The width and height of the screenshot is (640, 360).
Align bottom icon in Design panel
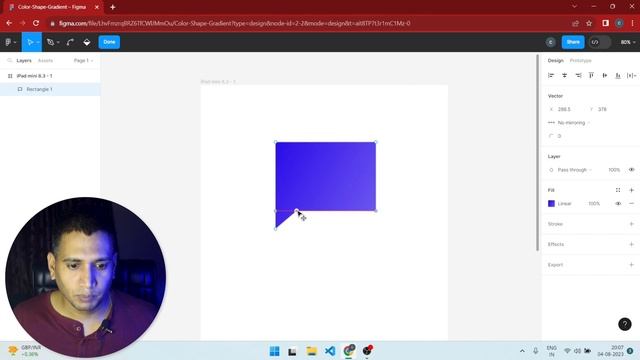pos(618,76)
